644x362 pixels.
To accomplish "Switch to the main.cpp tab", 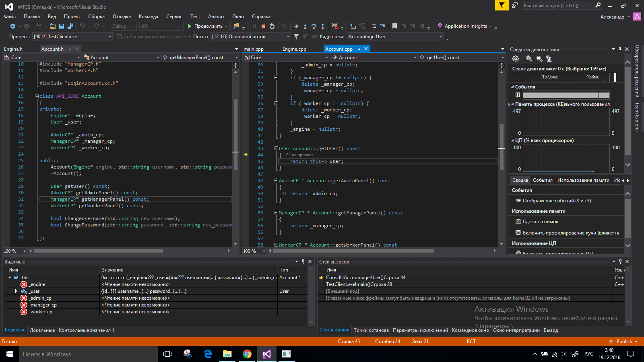I will coord(254,49).
